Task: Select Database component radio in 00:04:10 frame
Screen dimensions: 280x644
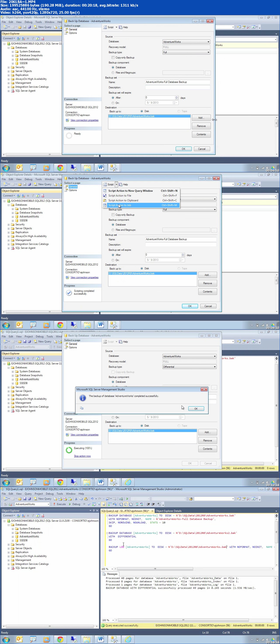Action: 113,68
